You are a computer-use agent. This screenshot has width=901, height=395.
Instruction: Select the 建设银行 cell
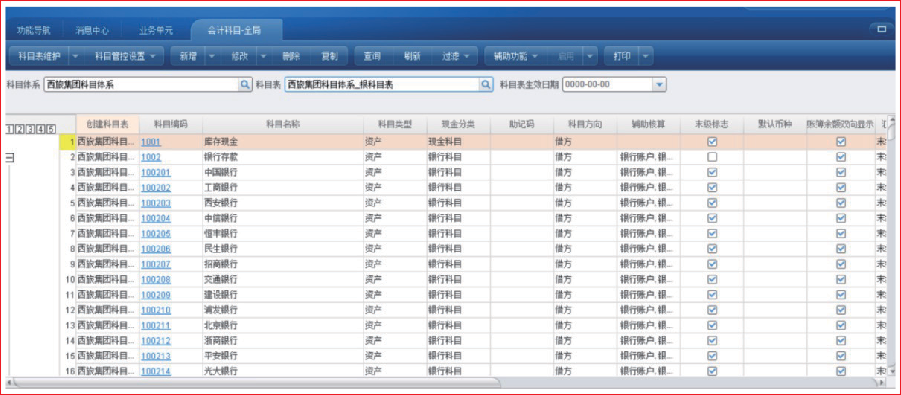pyautogui.click(x=283, y=294)
